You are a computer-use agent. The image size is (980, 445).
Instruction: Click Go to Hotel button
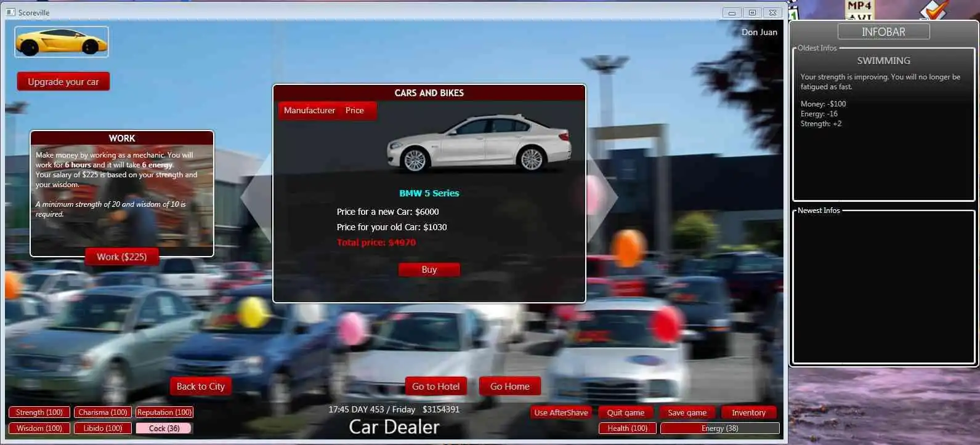point(436,386)
